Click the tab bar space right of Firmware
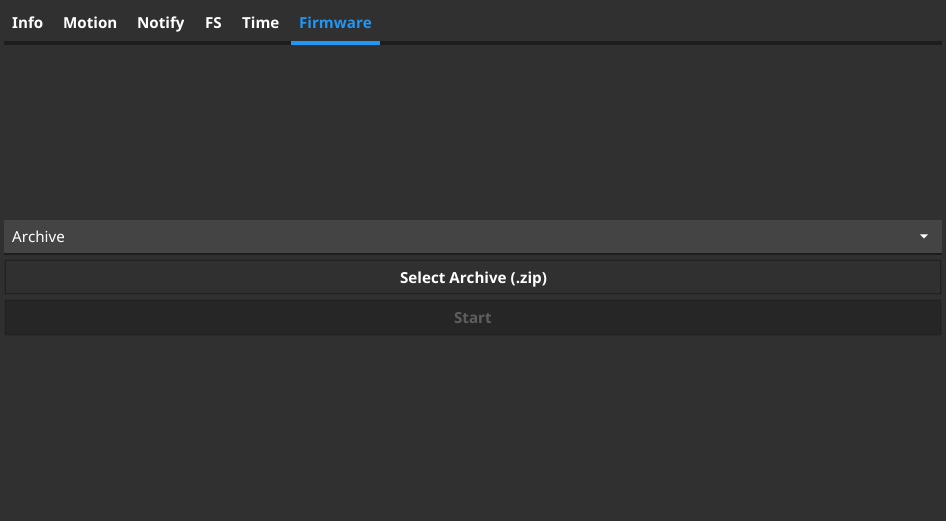Image resolution: width=946 pixels, height=521 pixels. (660, 22)
